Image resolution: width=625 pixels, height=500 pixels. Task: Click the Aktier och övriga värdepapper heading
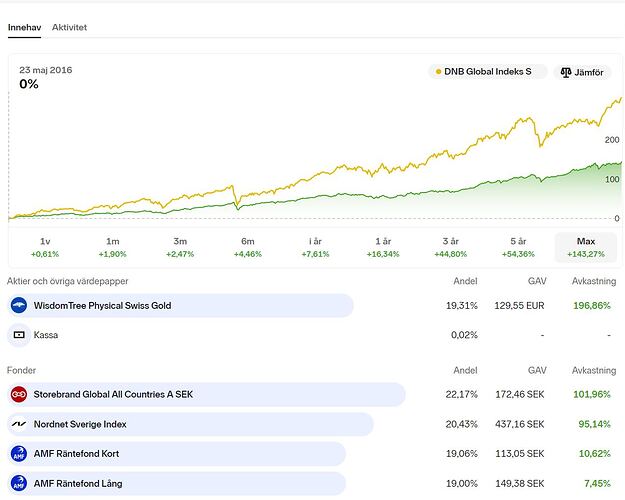(x=67, y=281)
